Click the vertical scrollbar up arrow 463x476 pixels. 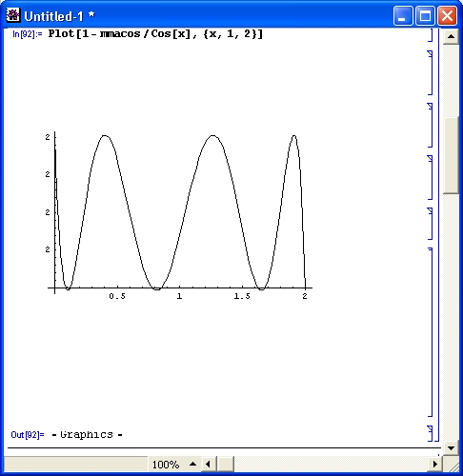451,36
